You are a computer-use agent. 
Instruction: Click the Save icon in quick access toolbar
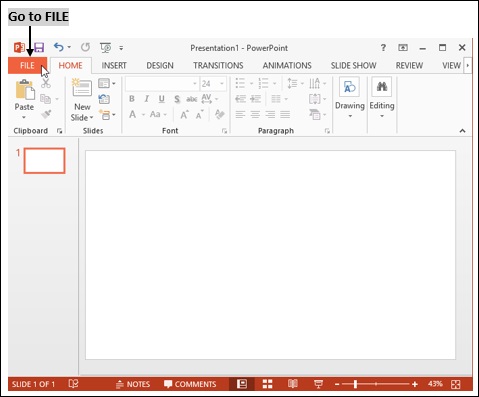(x=39, y=48)
